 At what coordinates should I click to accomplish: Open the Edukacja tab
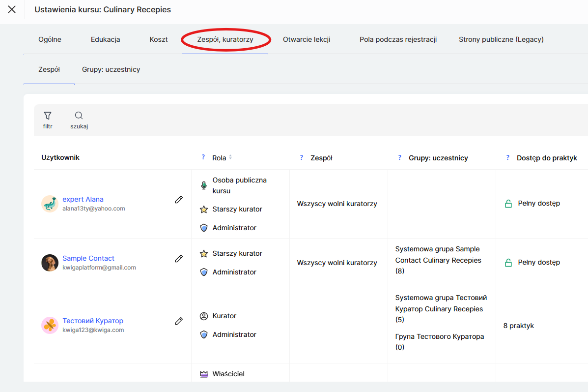(105, 39)
